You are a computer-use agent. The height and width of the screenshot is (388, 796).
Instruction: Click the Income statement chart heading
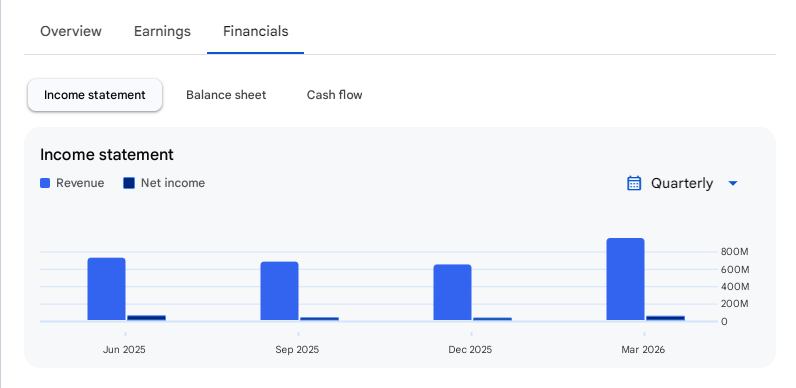(107, 154)
